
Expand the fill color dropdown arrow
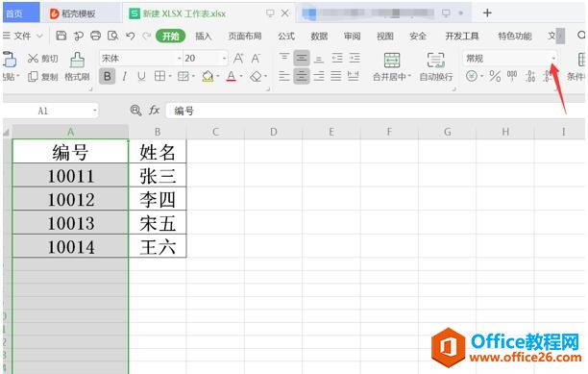click(217, 77)
